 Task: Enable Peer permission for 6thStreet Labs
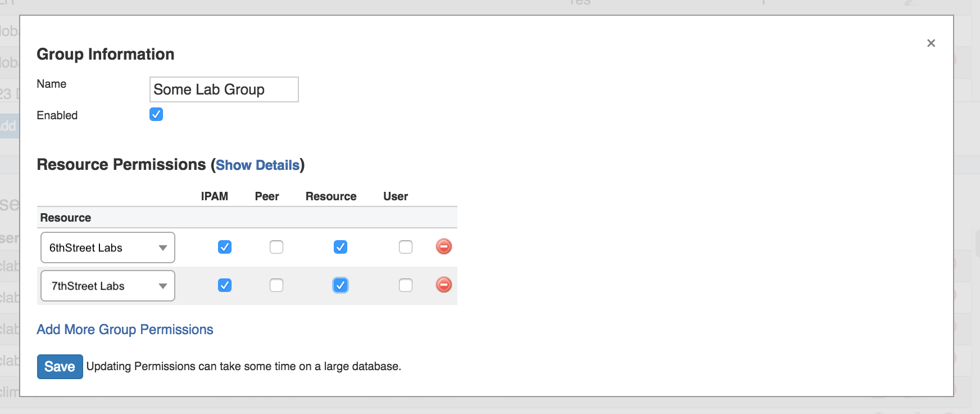tap(276, 247)
